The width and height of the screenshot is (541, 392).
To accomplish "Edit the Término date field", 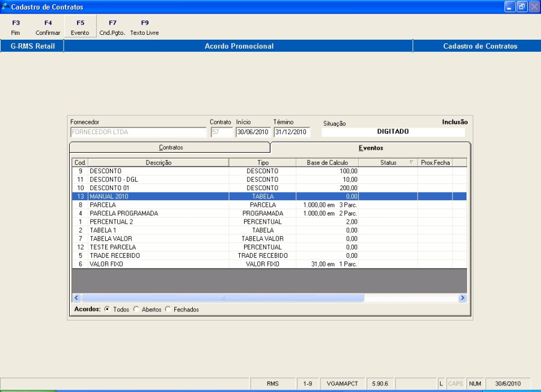I will click(292, 132).
